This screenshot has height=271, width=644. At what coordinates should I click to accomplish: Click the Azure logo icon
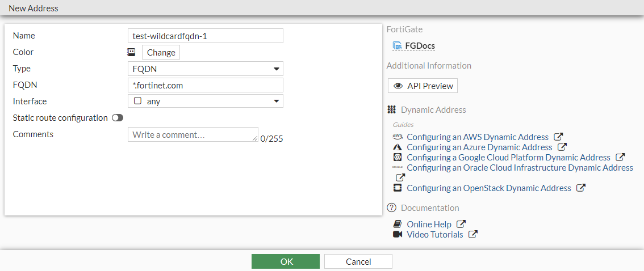pyautogui.click(x=398, y=147)
